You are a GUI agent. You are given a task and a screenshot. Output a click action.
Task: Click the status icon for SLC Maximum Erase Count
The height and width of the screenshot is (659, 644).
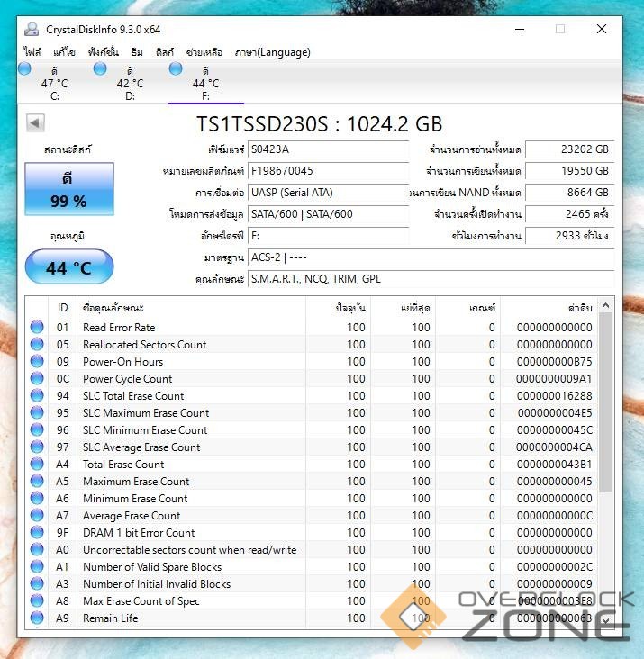click(x=37, y=412)
